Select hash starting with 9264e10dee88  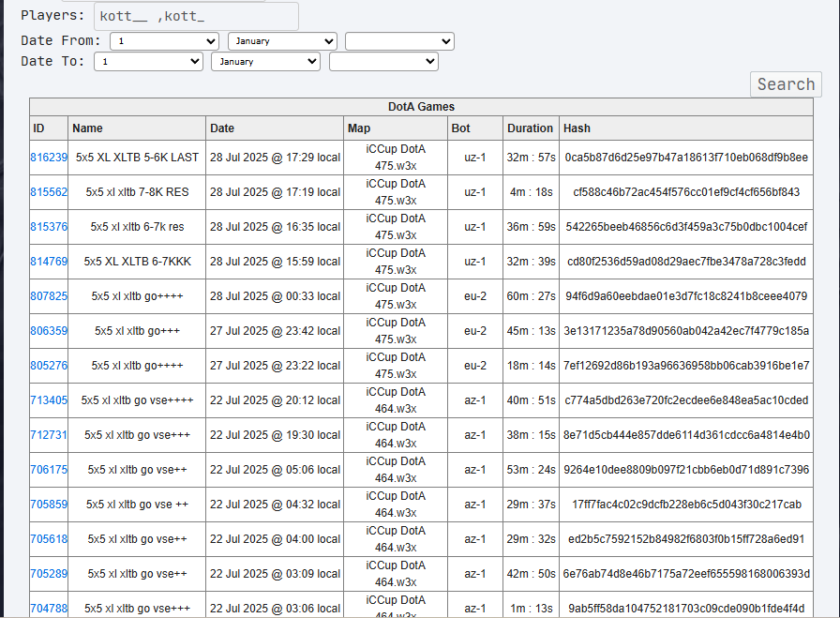(x=686, y=470)
